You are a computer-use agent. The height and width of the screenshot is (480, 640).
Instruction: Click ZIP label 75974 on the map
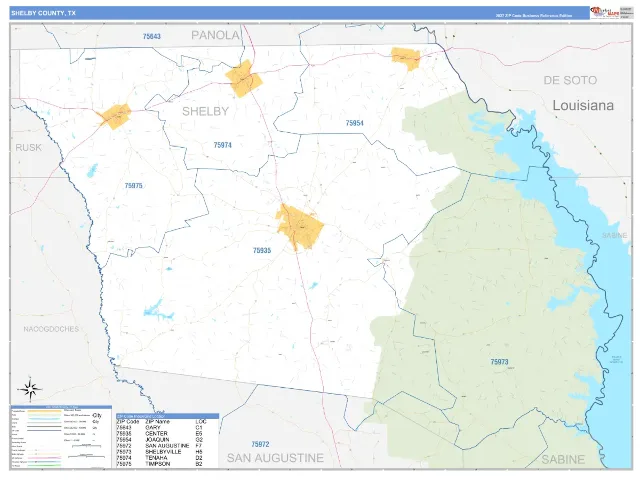[x=222, y=145]
